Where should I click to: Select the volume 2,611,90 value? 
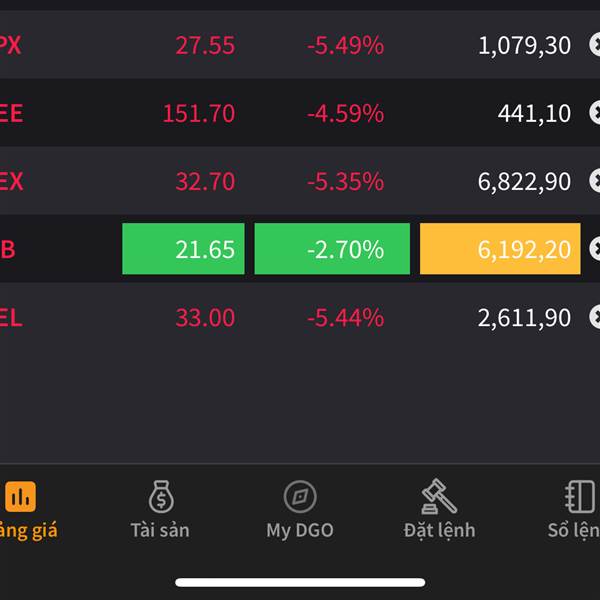point(524,318)
